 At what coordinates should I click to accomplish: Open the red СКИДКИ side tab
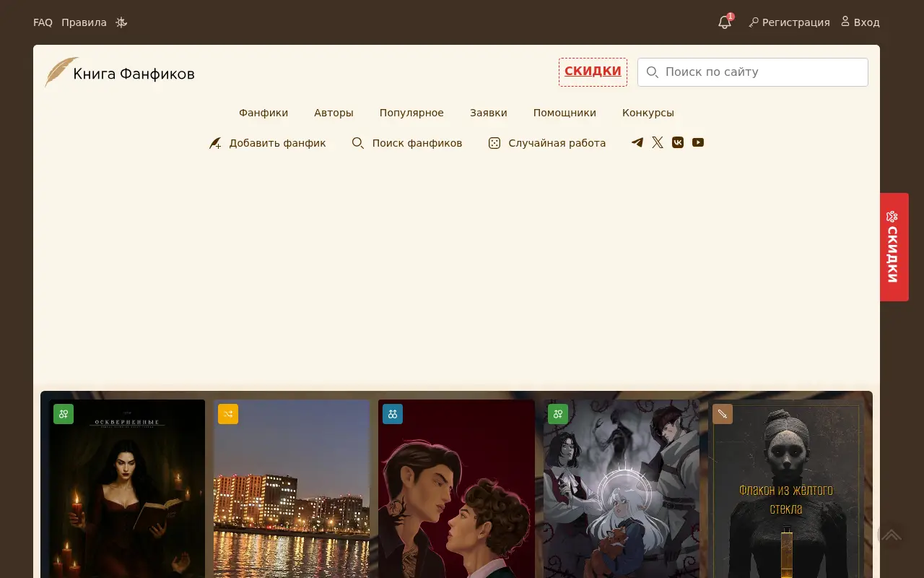[x=894, y=247]
